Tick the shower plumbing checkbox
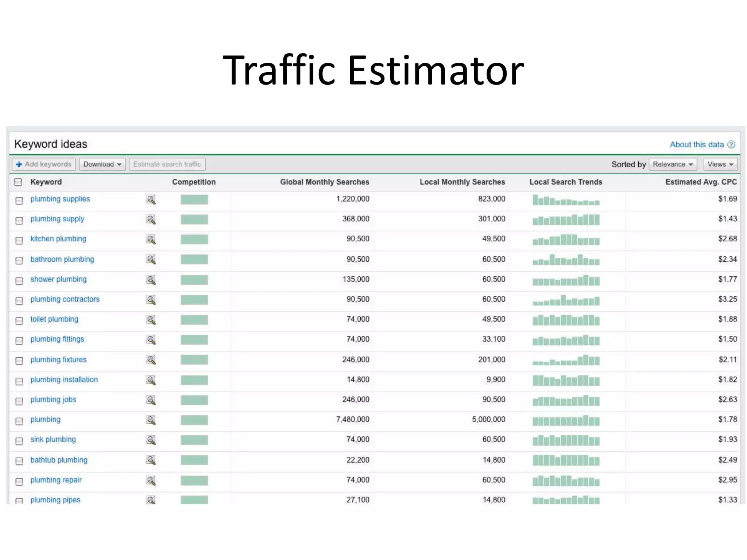 pyautogui.click(x=19, y=281)
